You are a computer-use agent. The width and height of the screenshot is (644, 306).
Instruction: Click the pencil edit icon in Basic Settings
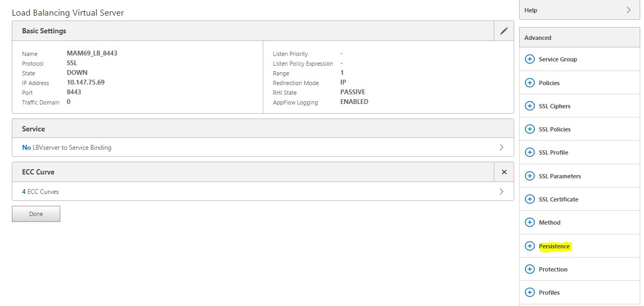503,31
